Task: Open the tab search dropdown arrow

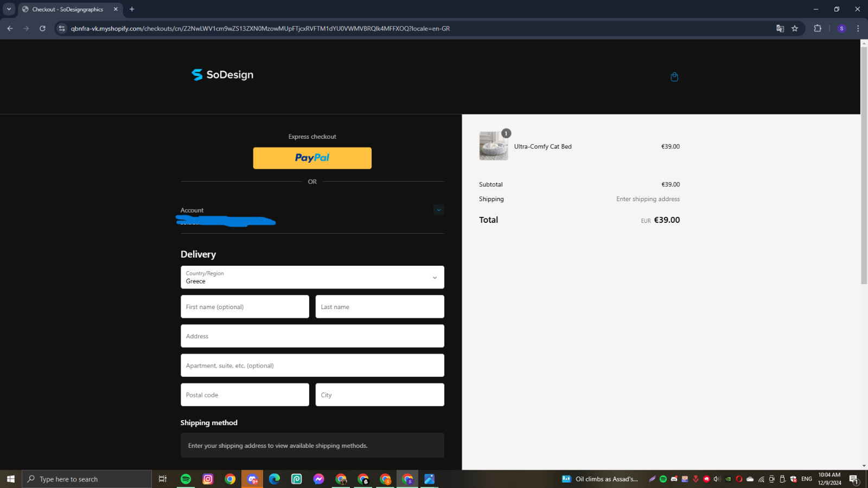Action: pos(9,9)
